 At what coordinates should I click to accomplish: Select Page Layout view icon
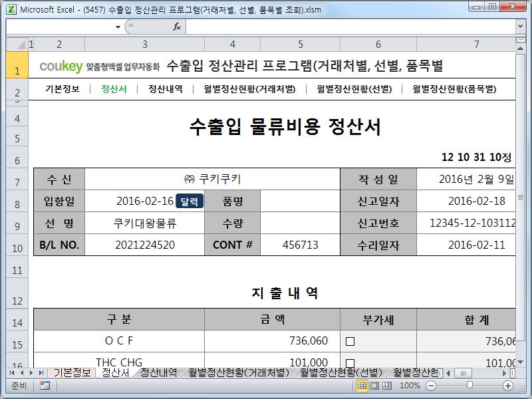(374, 386)
